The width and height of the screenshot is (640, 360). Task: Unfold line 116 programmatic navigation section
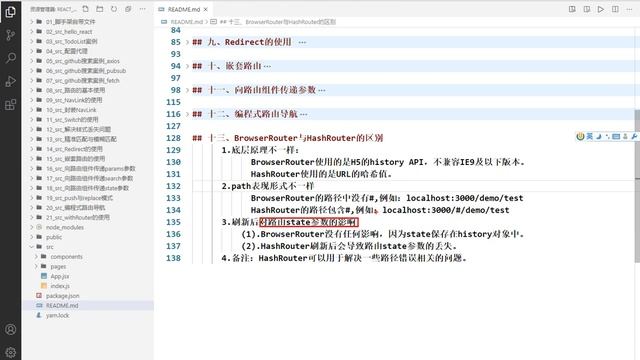click(x=187, y=114)
